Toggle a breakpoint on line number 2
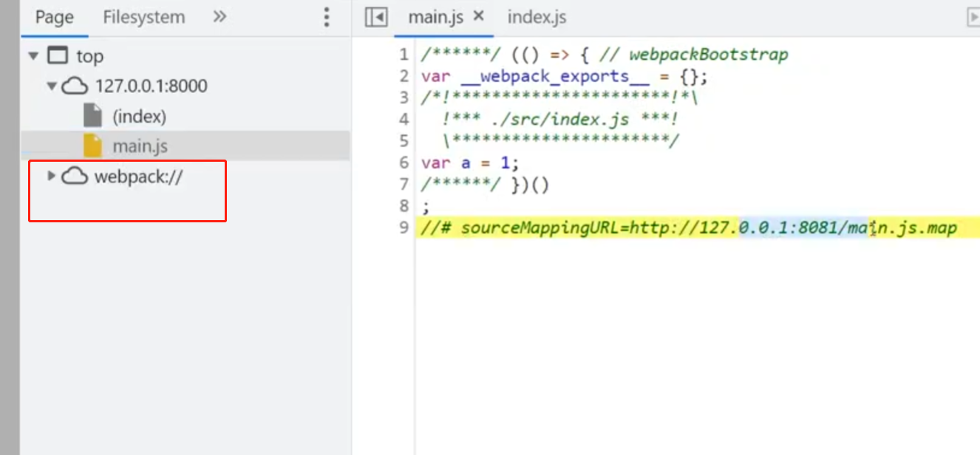Screen dimensions: 980x455 (404, 76)
